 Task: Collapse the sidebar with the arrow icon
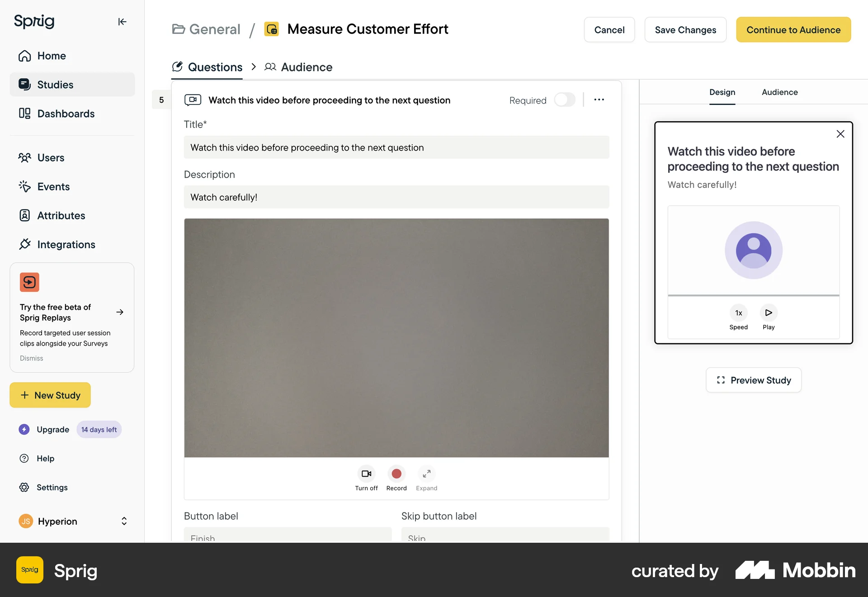tap(122, 22)
